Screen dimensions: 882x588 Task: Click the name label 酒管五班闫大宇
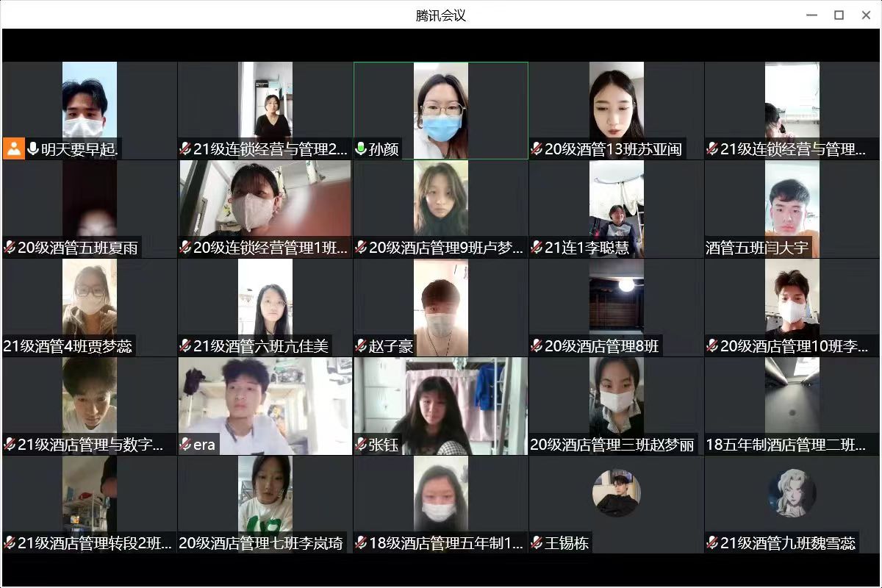pyautogui.click(x=757, y=248)
